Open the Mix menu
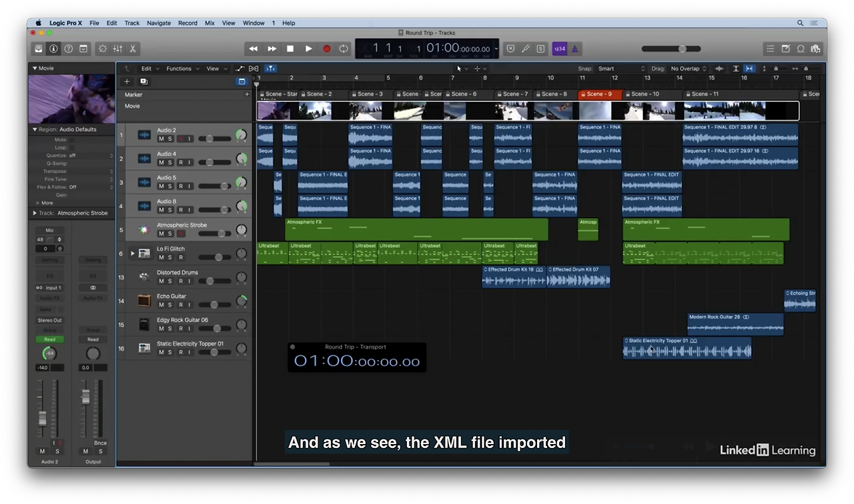 209,23
